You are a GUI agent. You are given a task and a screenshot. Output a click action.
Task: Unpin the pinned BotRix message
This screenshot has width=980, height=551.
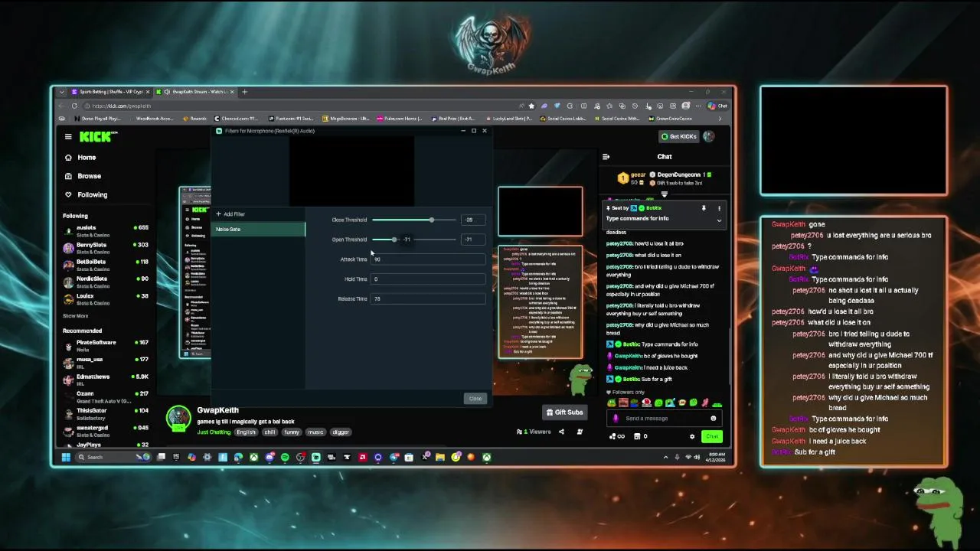tap(704, 208)
